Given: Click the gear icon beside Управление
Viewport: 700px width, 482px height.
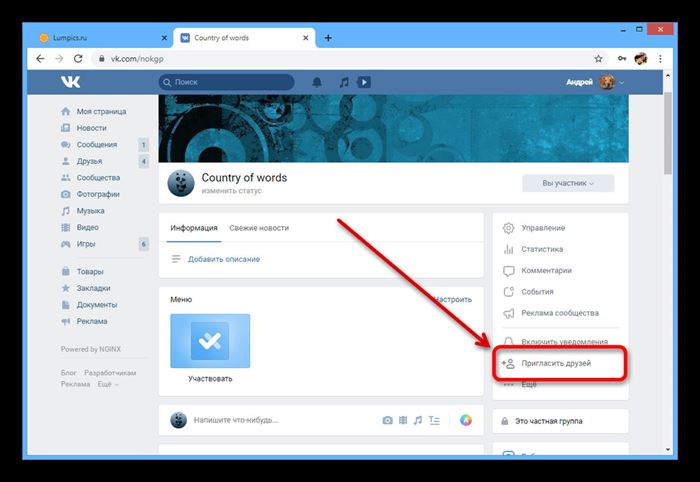Looking at the screenshot, I should tap(508, 228).
